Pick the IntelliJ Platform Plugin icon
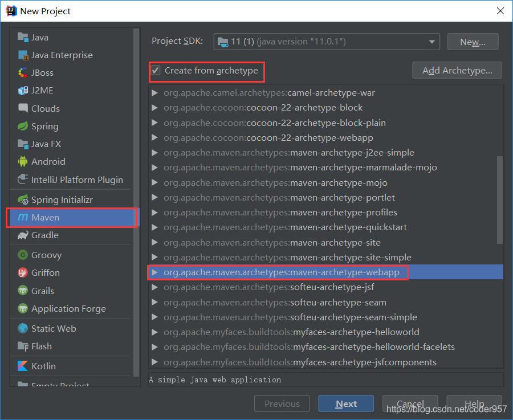 [23, 180]
